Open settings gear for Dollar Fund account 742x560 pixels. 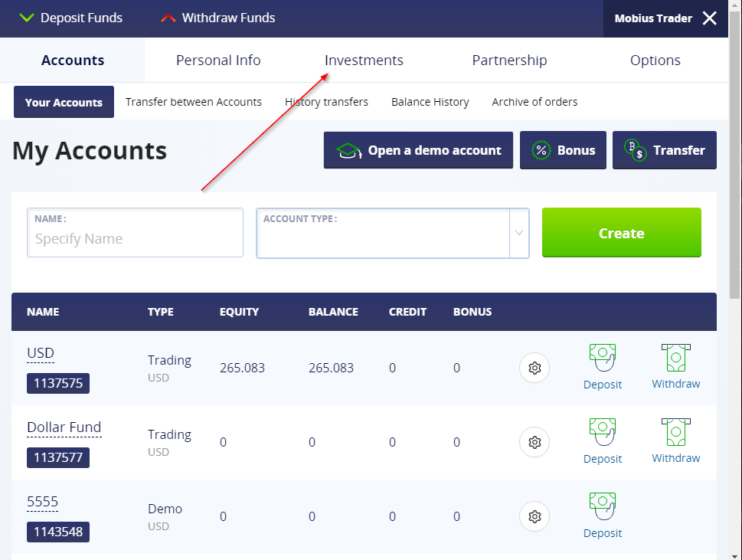pyautogui.click(x=534, y=442)
